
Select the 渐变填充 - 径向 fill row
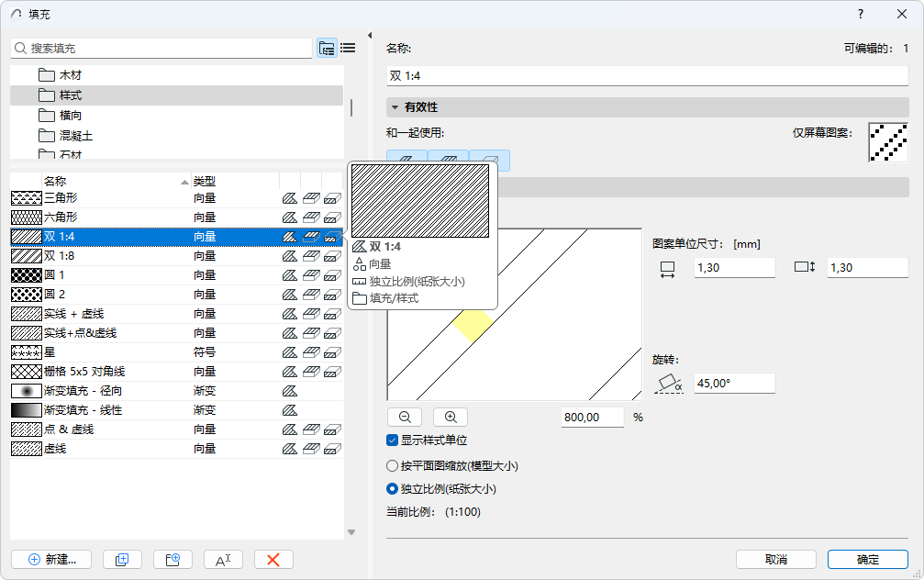[x=176, y=391]
